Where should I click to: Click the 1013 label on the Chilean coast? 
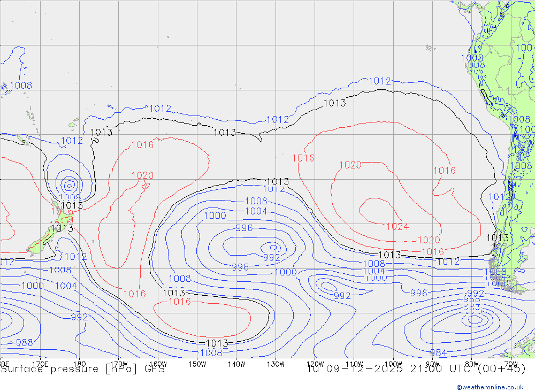(497, 237)
